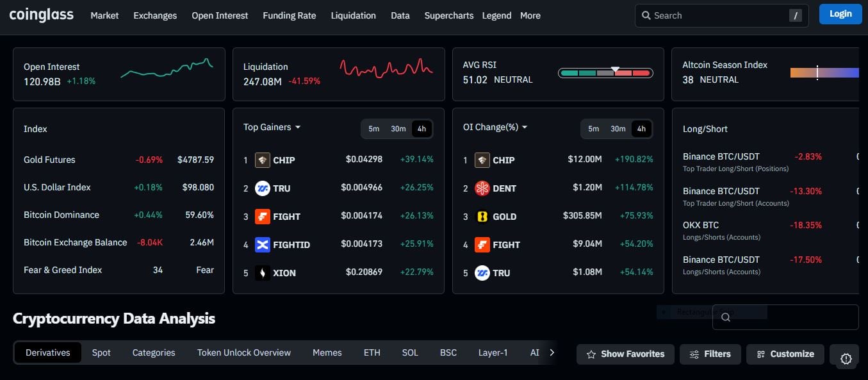Open the settings gear near Customize

(x=845, y=357)
